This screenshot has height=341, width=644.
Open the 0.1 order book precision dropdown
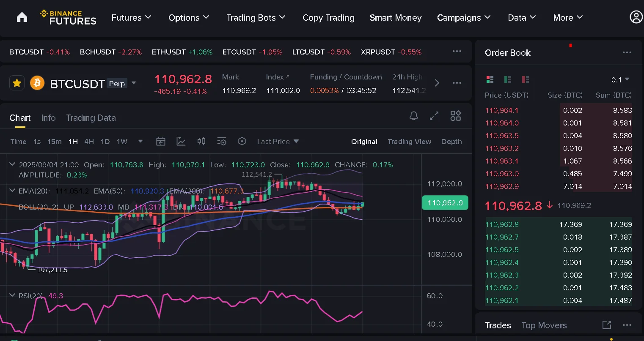[x=620, y=79]
